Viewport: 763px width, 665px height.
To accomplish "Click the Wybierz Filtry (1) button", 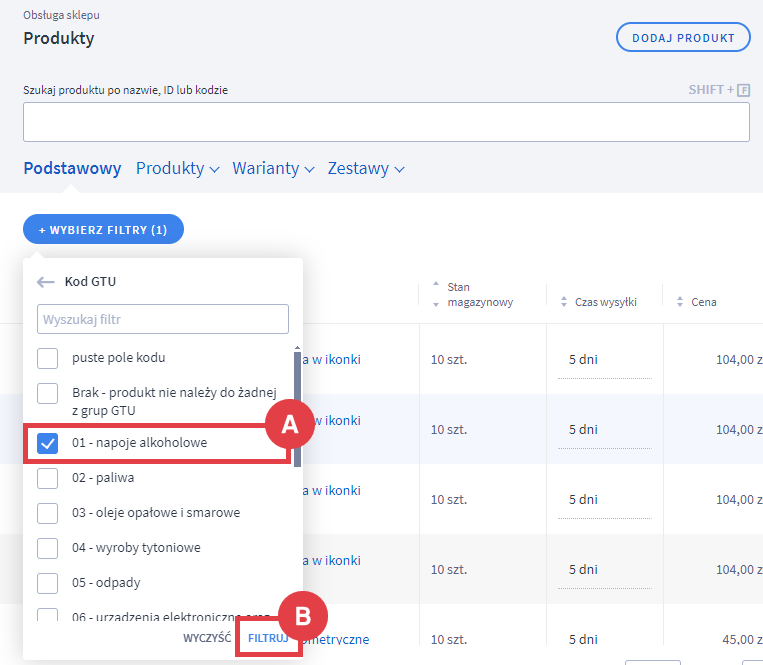I will [x=103, y=230].
